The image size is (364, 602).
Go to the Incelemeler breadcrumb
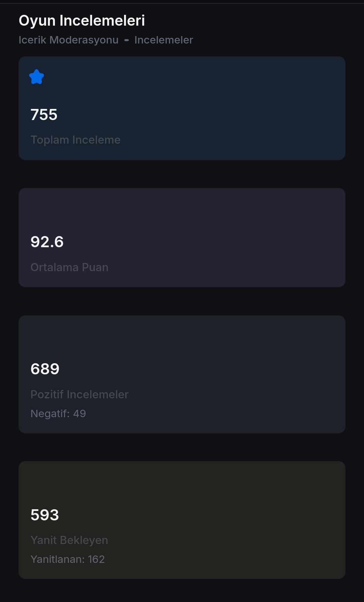163,40
